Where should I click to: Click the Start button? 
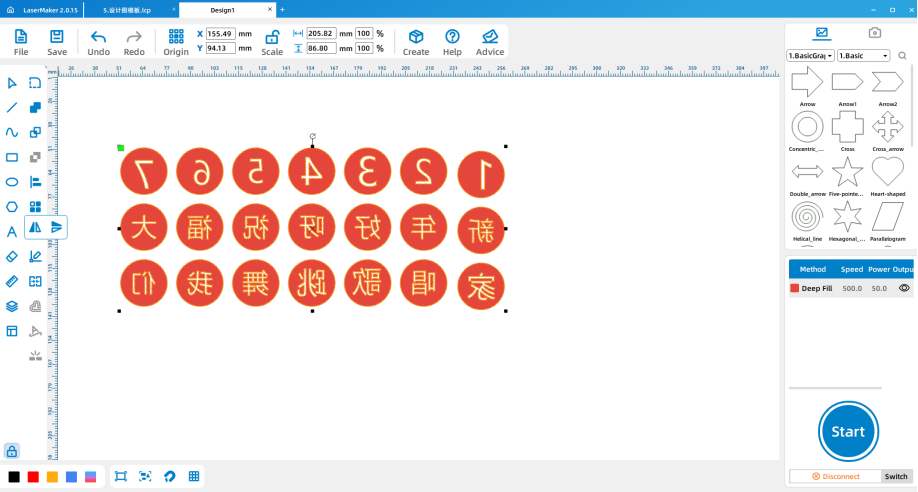pos(848,432)
